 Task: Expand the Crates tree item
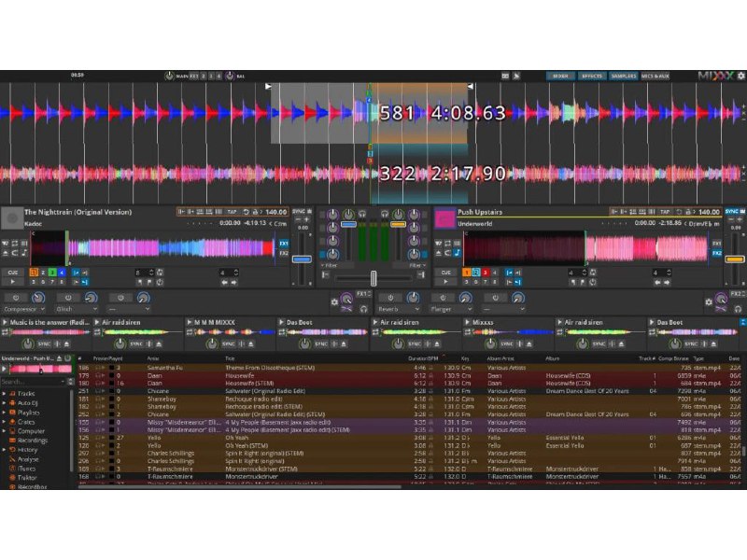coord(5,422)
